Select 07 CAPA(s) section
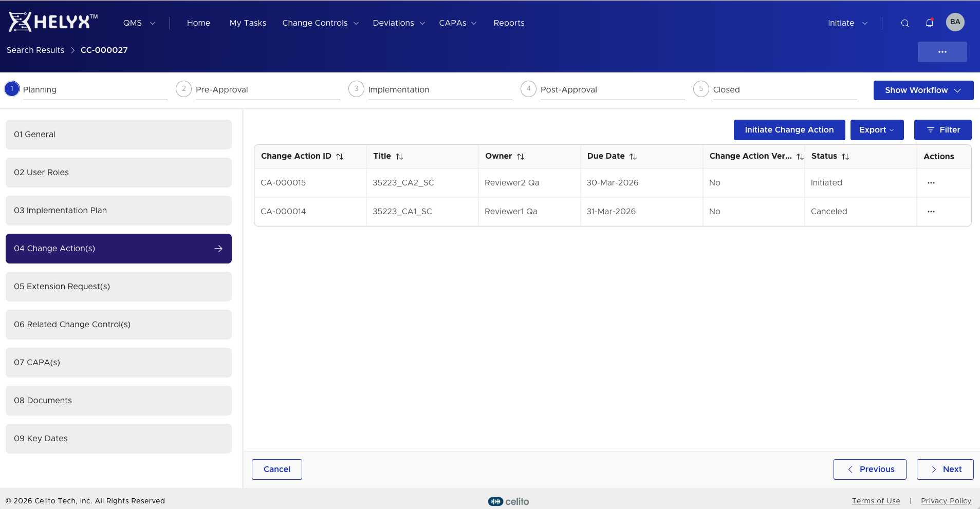 (119, 363)
